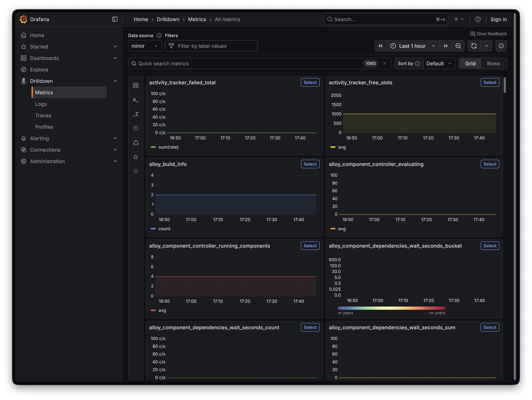Click the zoom out time range icon

(x=458, y=46)
